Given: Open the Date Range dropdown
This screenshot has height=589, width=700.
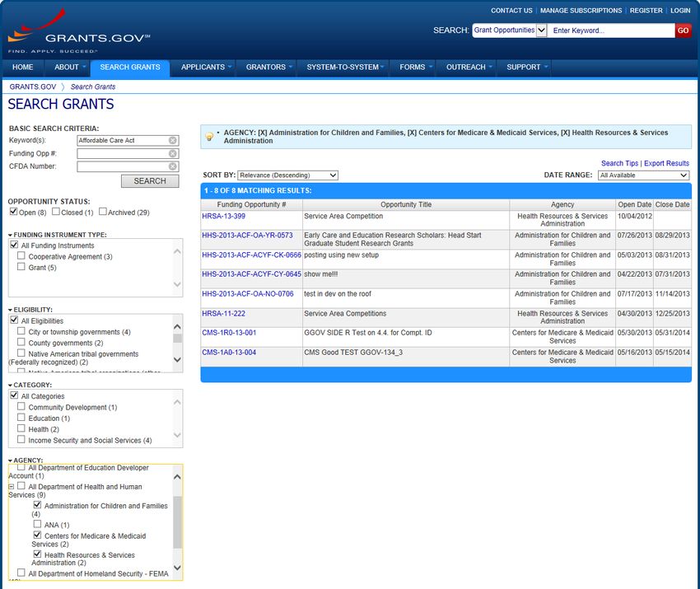Looking at the screenshot, I should [x=643, y=175].
